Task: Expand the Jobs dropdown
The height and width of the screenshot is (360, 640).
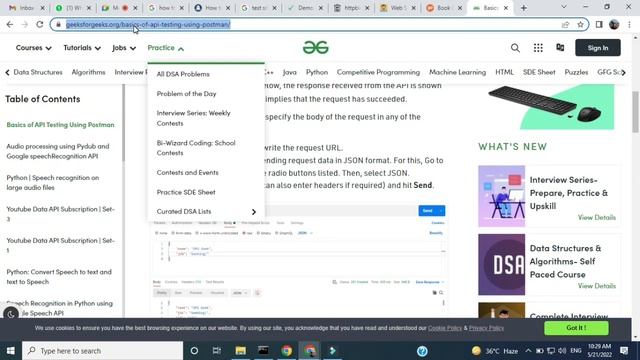Action: (x=124, y=48)
